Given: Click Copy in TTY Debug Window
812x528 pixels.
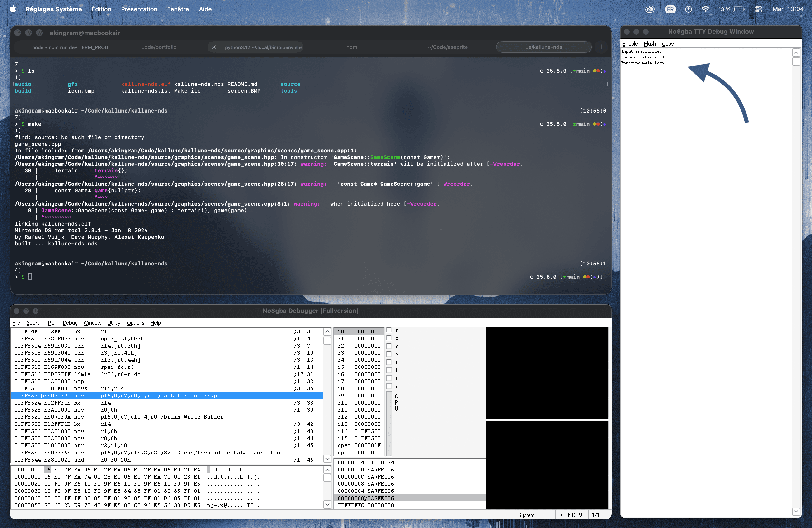Looking at the screenshot, I should pos(668,44).
